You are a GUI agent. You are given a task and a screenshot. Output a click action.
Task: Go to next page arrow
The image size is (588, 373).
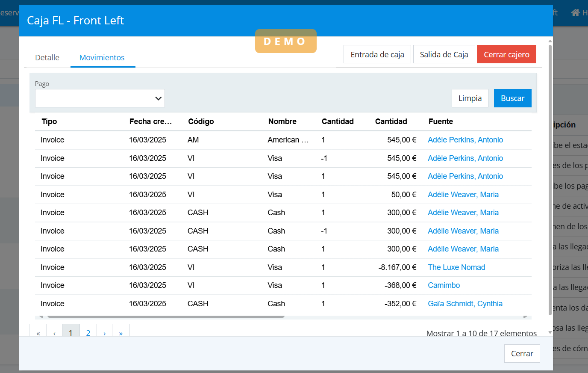(105, 333)
